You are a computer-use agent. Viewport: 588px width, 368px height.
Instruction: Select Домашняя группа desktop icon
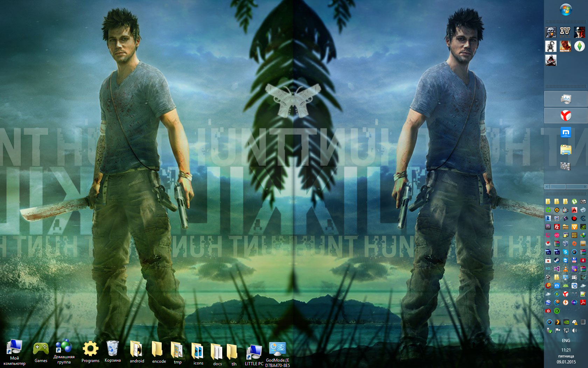(x=64, y=352)
